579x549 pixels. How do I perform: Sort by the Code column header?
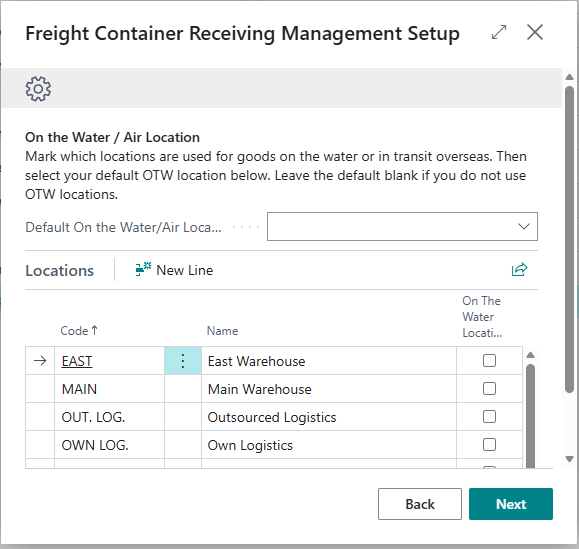79,330
